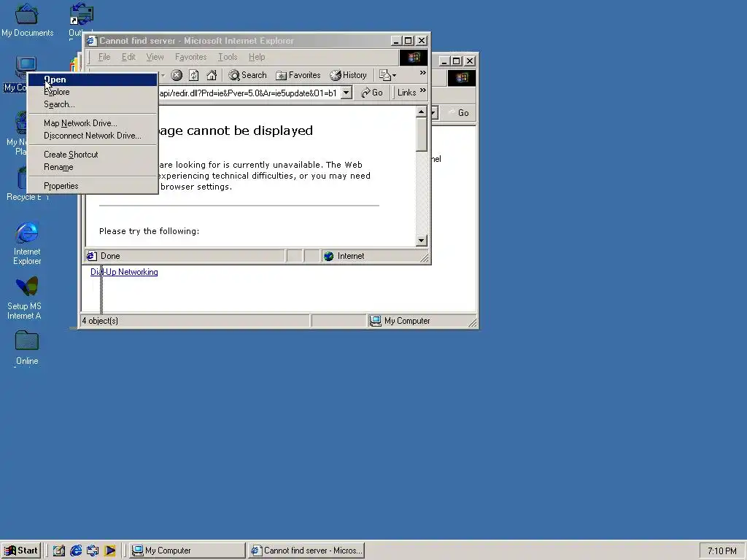This screenshot has height=560, width=747.
Task: Click the Links toolbar label
Action: tap(407, 93)
